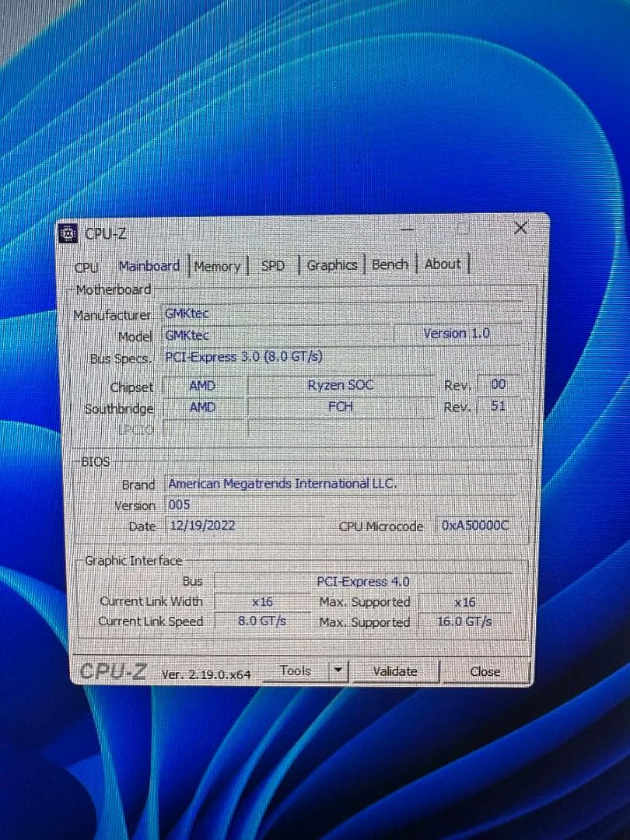Select PCI-Express 3.0 (8.0 GT/s) bus specs
Viewport: 630px width, 840px height.
(341, 356)
